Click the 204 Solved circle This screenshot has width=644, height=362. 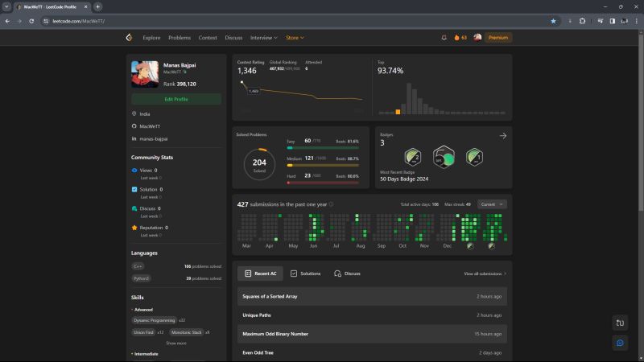click(259, 164)
